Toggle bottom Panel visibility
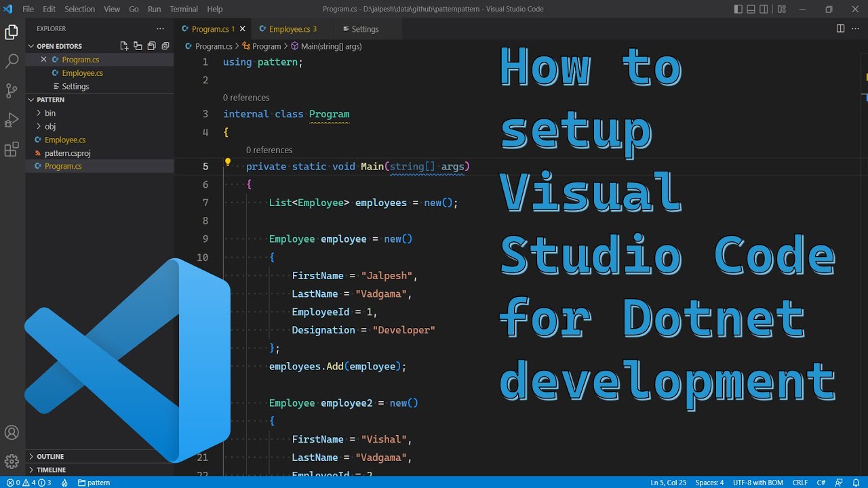 pos(752,9)
